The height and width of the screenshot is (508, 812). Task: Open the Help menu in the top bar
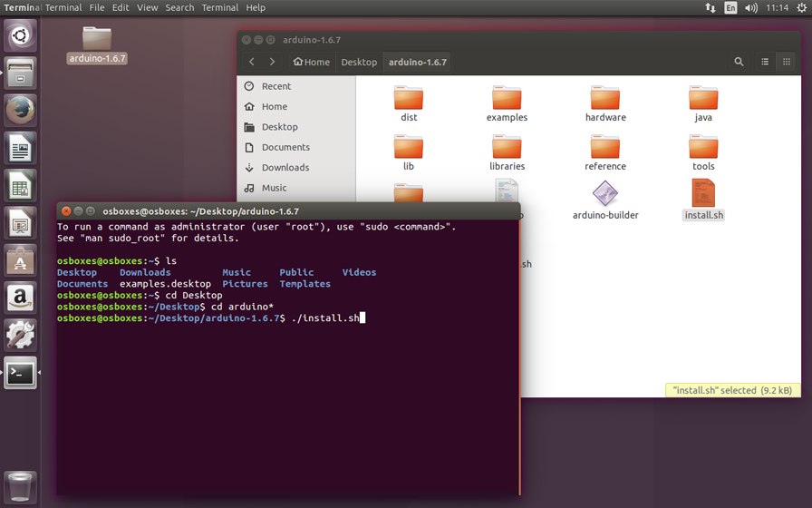click(256, 7)
